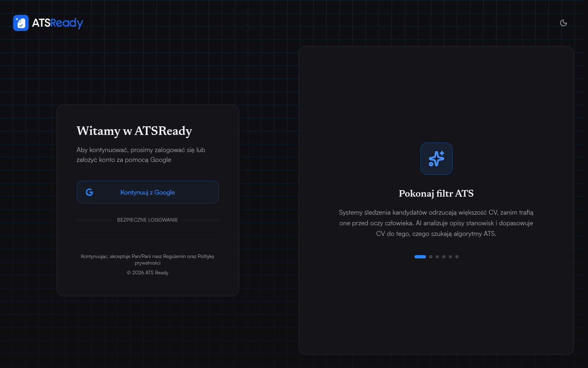Viewport: 588px width, 368px height.
Task: Click the Witamy w ATSReady heading
Action: pyautogui.click(x=134, y=131)
